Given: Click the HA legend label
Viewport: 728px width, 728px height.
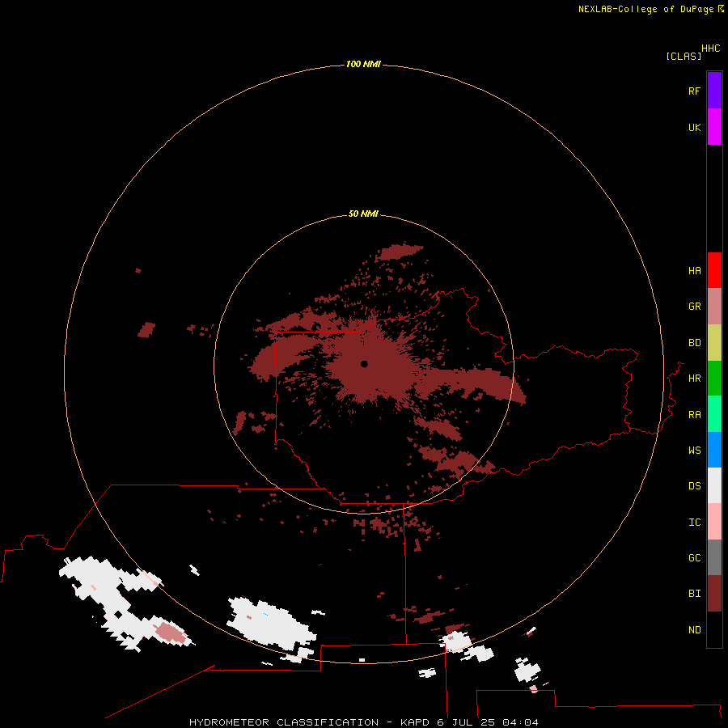Looking at the screenshot, I should [x=694, y=271].
